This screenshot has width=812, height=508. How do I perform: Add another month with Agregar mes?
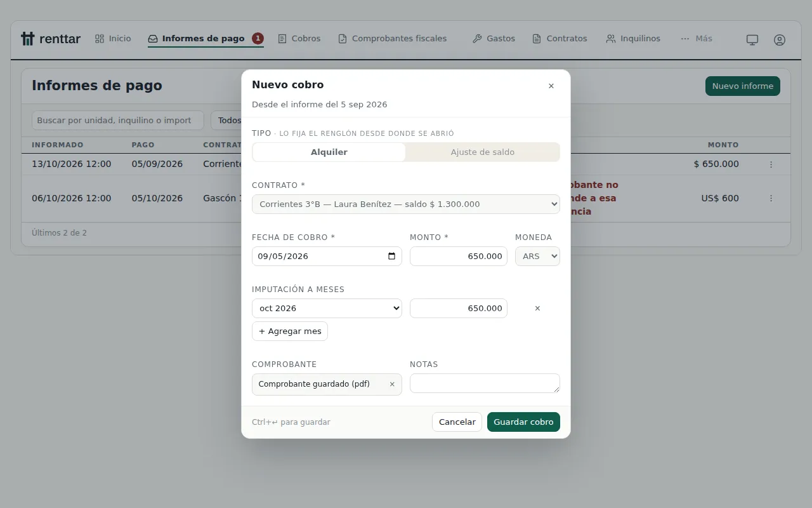[x=290, y=331]
